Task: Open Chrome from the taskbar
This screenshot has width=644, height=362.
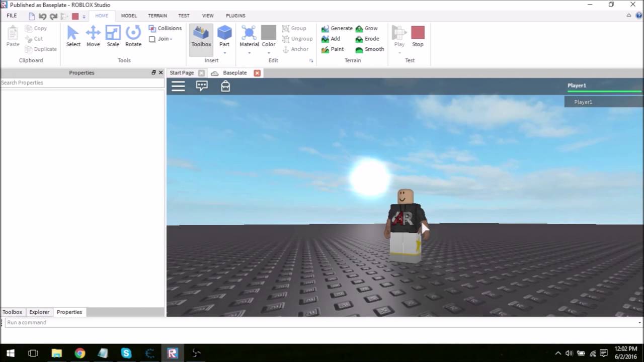Action: click(x=80, y=353)
